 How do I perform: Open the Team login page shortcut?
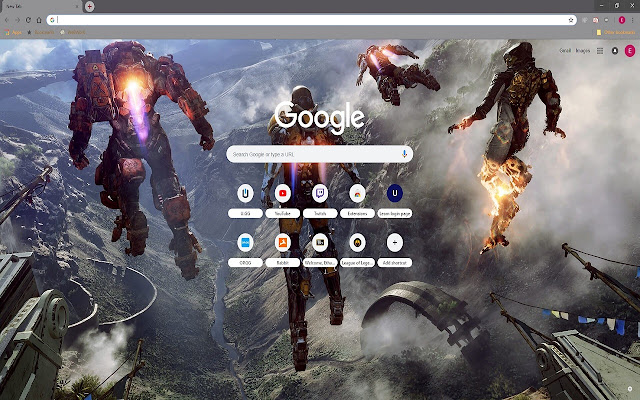395,200
